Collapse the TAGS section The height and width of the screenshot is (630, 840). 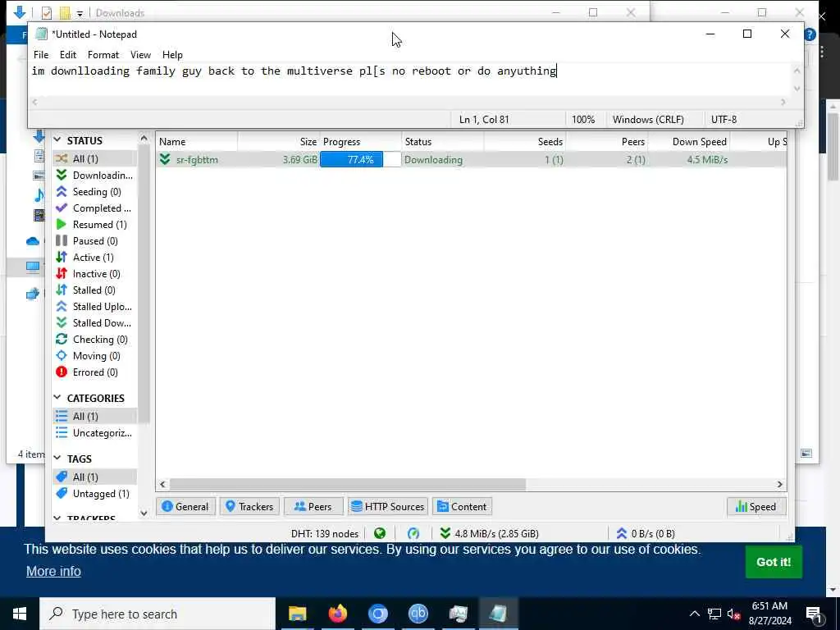(x=57, y=458)
